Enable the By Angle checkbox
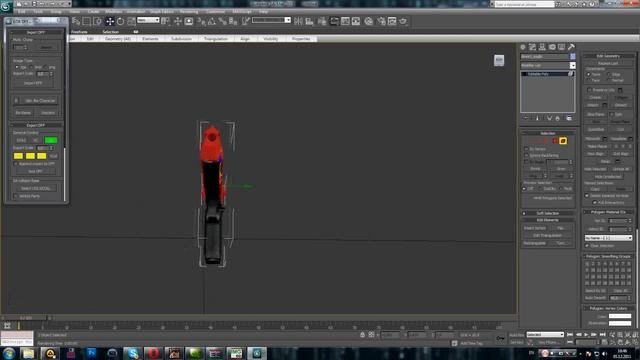Image resolution: width=640 pixels, height=360 pixels. pos(526,162)
